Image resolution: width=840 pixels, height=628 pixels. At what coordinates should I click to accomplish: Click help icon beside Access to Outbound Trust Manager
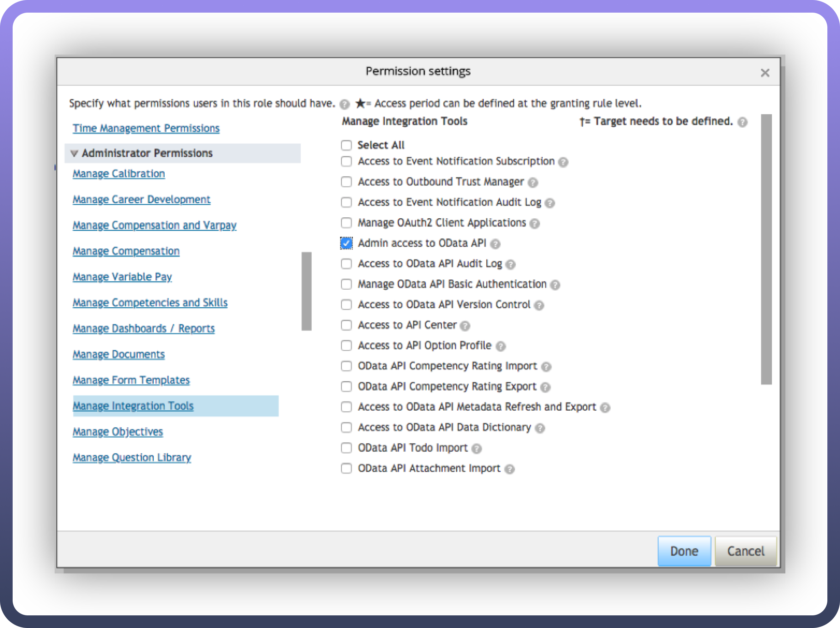pyautogui.click(x=533, y=183)
